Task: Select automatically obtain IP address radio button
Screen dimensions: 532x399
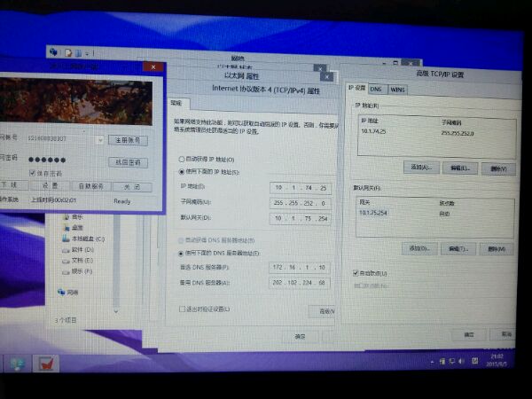Action: coord(182,159)
